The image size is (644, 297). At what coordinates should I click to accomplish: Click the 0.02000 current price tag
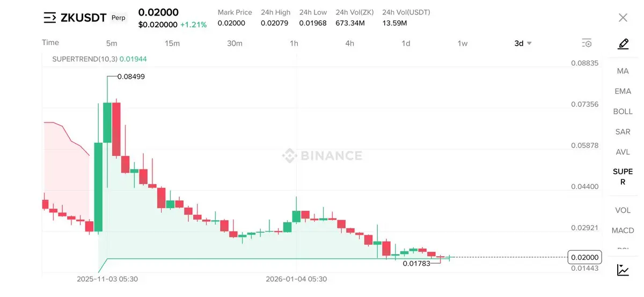(x=585, y=257)
